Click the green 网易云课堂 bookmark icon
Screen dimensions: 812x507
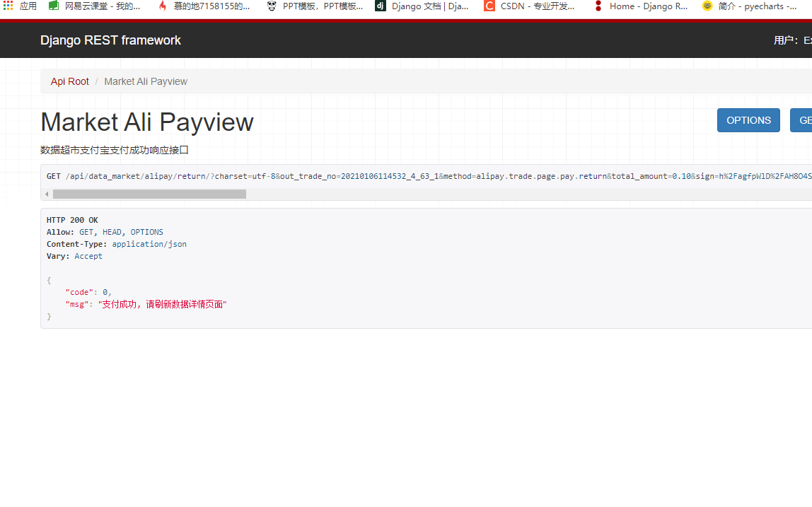point(54,6)
